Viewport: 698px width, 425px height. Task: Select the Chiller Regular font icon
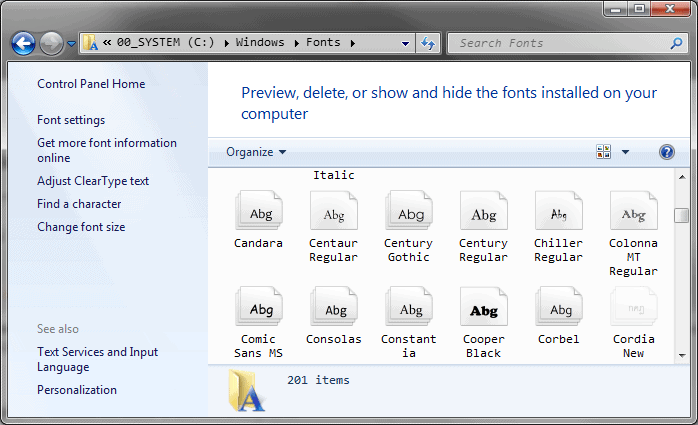tap(559, 210)
